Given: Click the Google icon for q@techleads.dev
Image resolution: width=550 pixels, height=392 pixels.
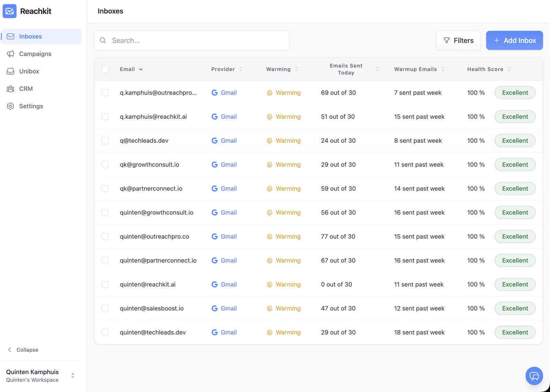Looking at the screenshot, I should pos(214,141).
